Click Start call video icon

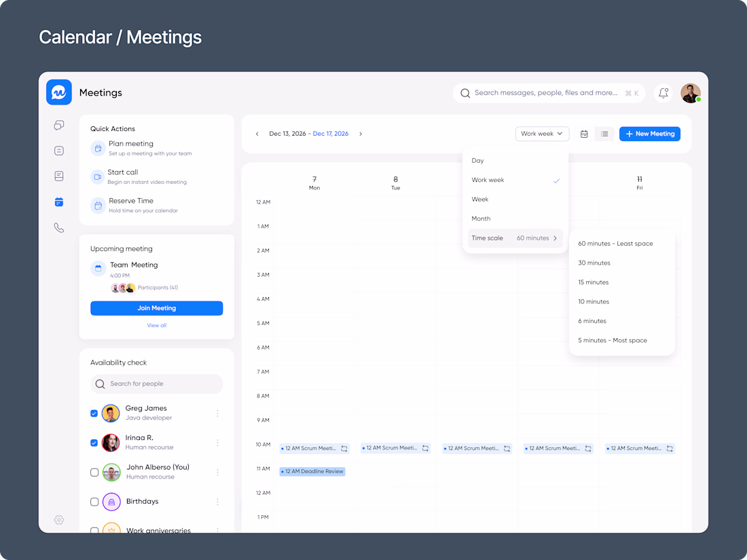coord(98,177)
